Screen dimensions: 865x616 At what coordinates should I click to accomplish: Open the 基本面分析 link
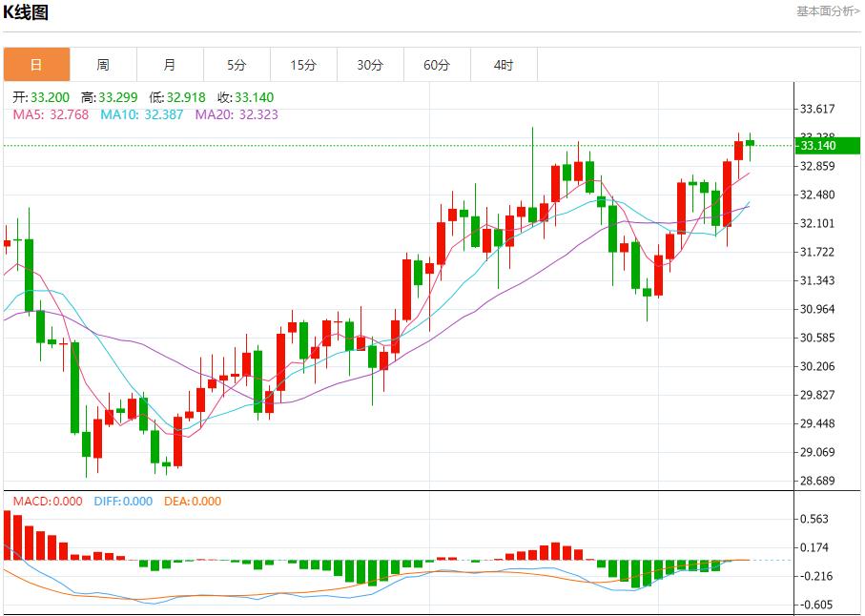point(828,11)
